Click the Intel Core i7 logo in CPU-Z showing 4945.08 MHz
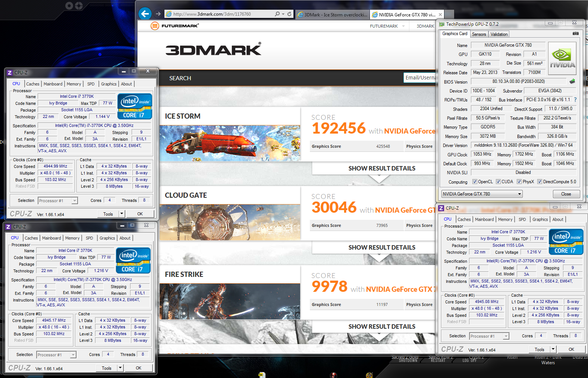This screenshot has width=588, height=378. pos(566,242)
